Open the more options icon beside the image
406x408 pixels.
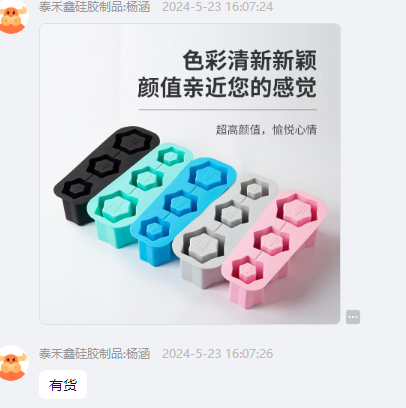pyautogui.click(x=353, y=317)
